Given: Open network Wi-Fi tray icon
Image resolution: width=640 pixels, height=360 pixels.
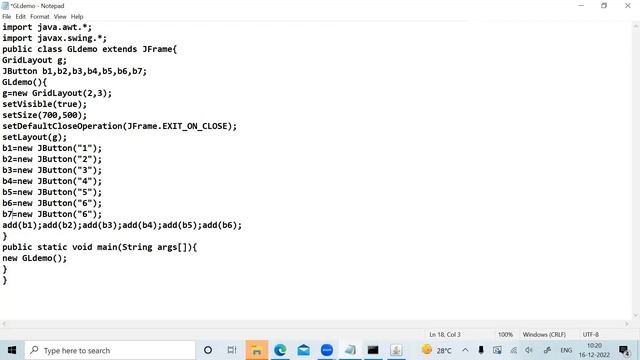Looking at the screenshot, I should pyautogui.click(x=513, y=350).
